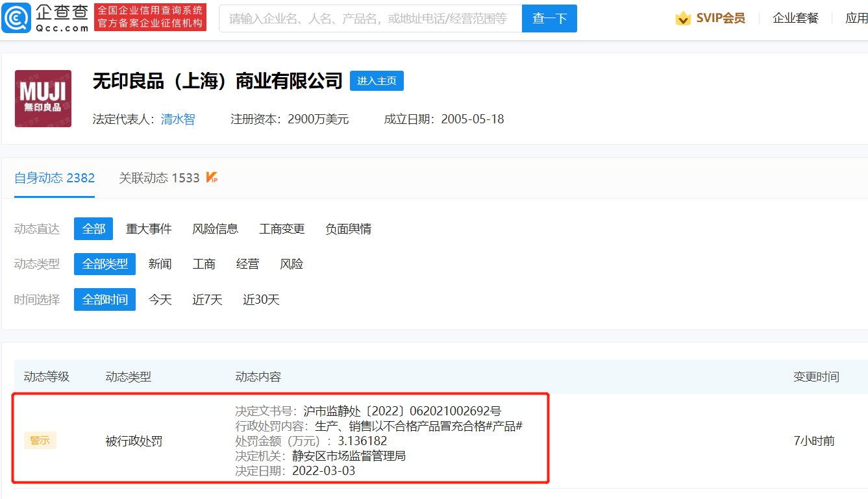Choose 近7天 time range

(x=207, y=300)
